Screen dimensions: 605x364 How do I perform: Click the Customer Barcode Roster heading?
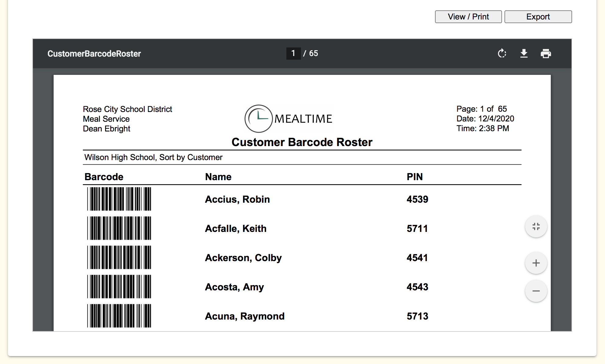pos(302,142)
